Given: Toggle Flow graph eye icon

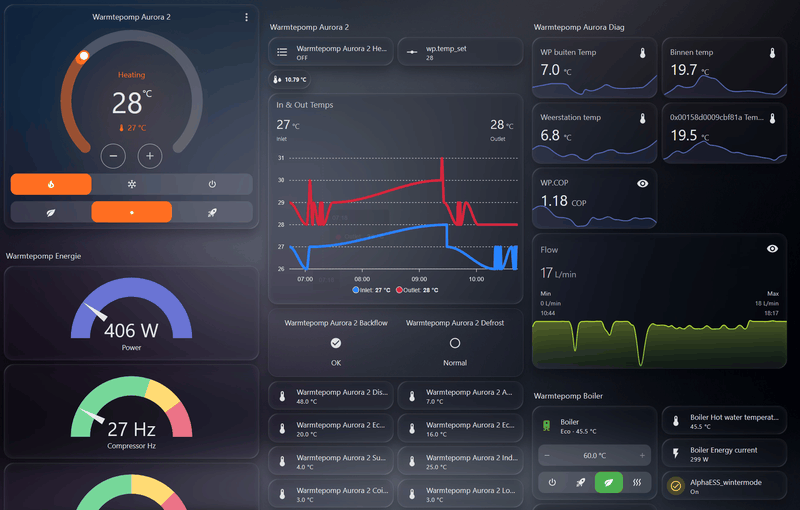Looking at the screenshot, I should [772, 248].
